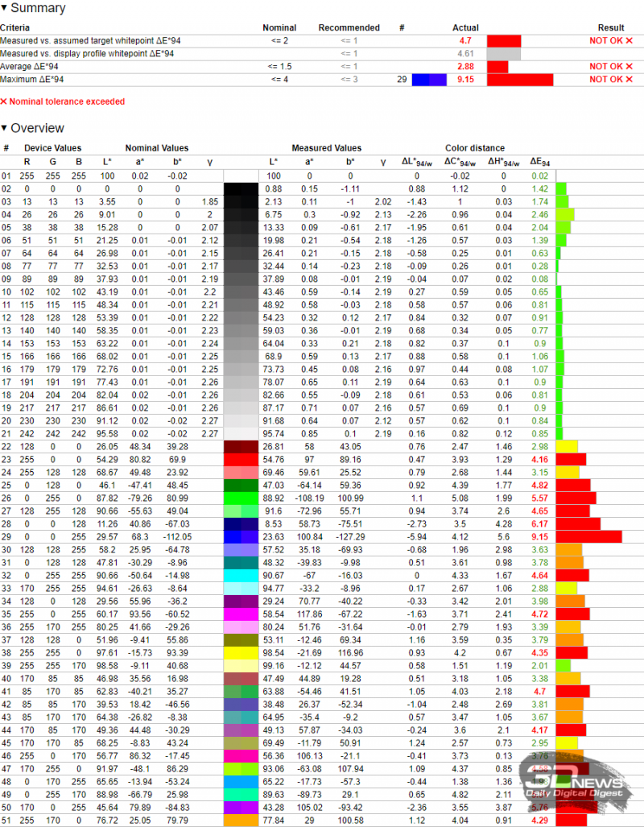644x827 pixels.
Task: Click NOT OK X in Average ΔE*94 row
Action: 611,66
